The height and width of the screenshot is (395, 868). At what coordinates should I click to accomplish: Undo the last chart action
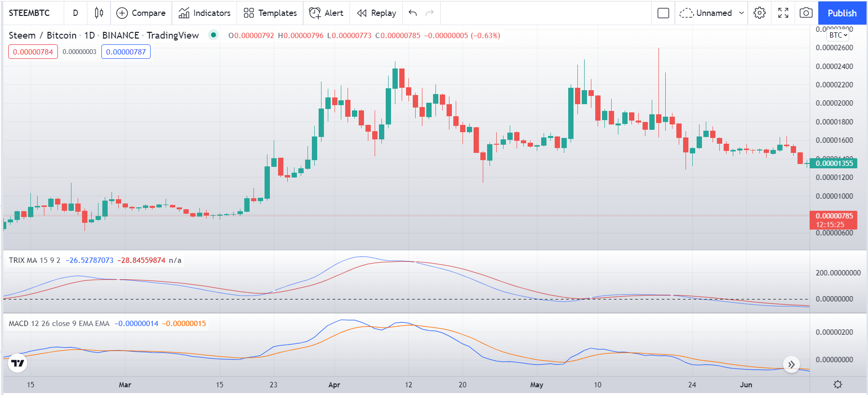coord(413,13)
